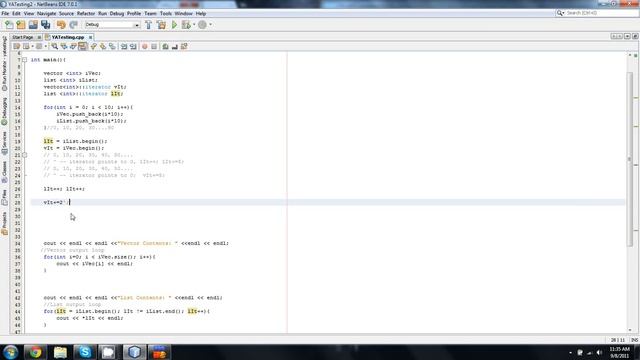The height and width of the screenshot is (360, 640).
Task: Open the Team menu
Action: (150, 13)
